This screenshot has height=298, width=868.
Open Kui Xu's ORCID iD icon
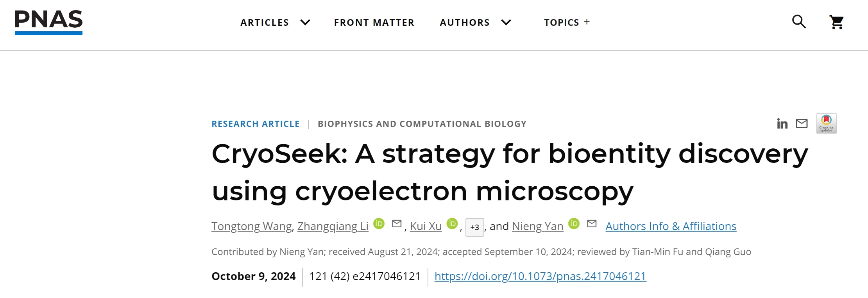click(x=452, y=224)
